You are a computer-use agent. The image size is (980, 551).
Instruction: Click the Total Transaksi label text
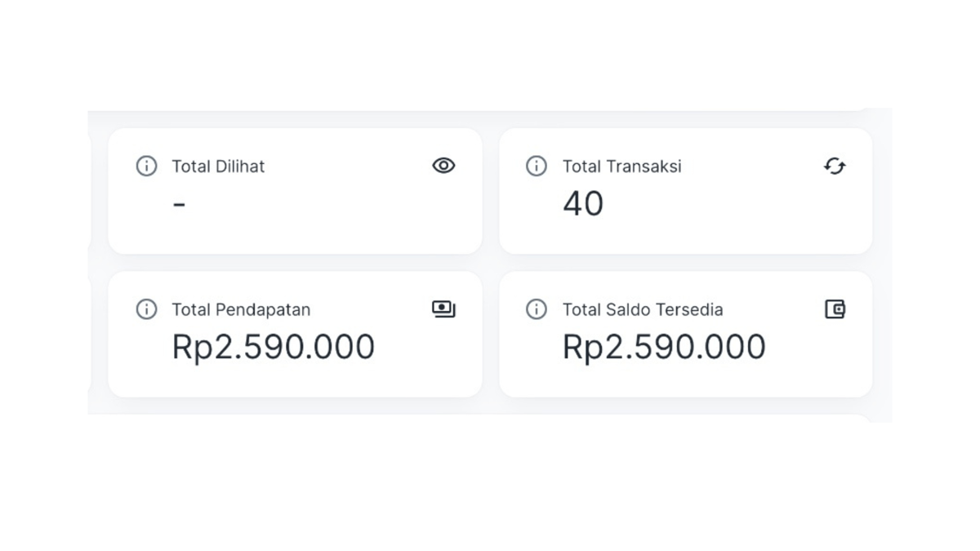click(x=621, y=166)
